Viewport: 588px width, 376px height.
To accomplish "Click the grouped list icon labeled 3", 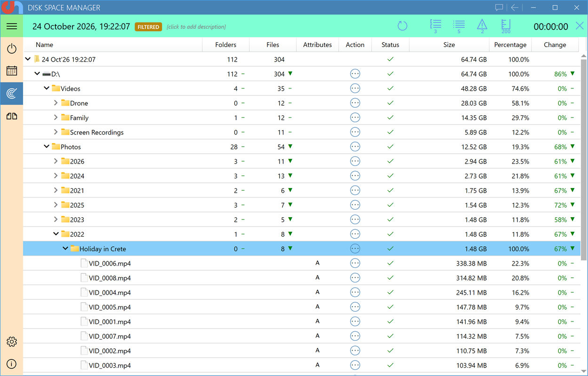I will point(436,26).
